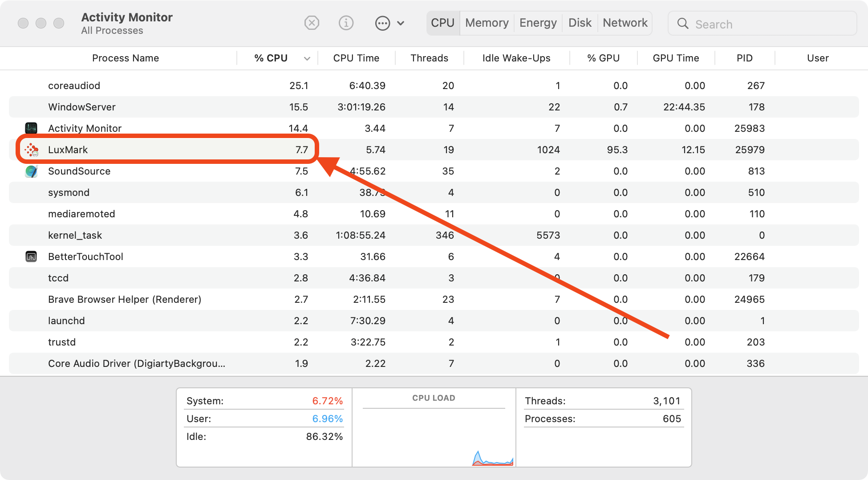Select the mediaremoted process row
Screen dimensions: 868x480
(x=434, y=214)
